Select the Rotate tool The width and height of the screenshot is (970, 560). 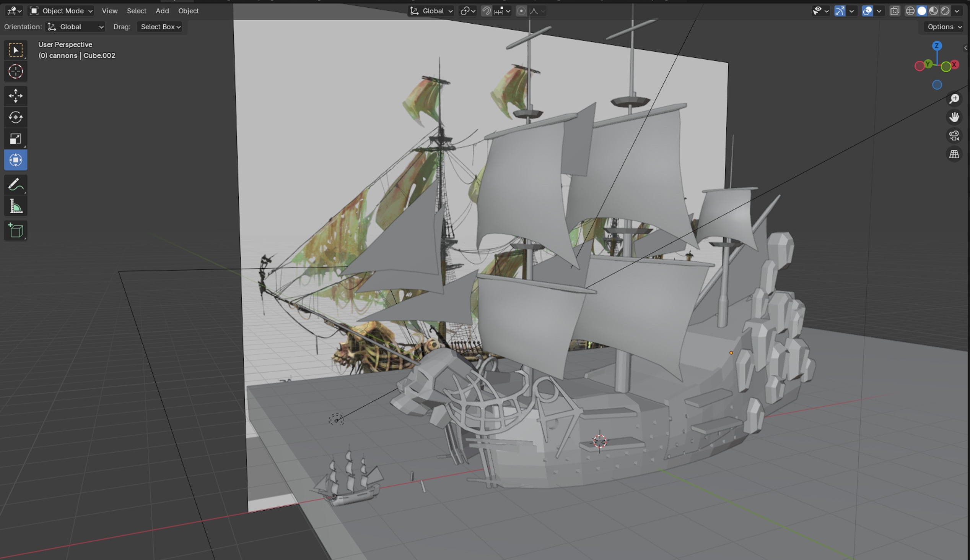tap(15, 117)
